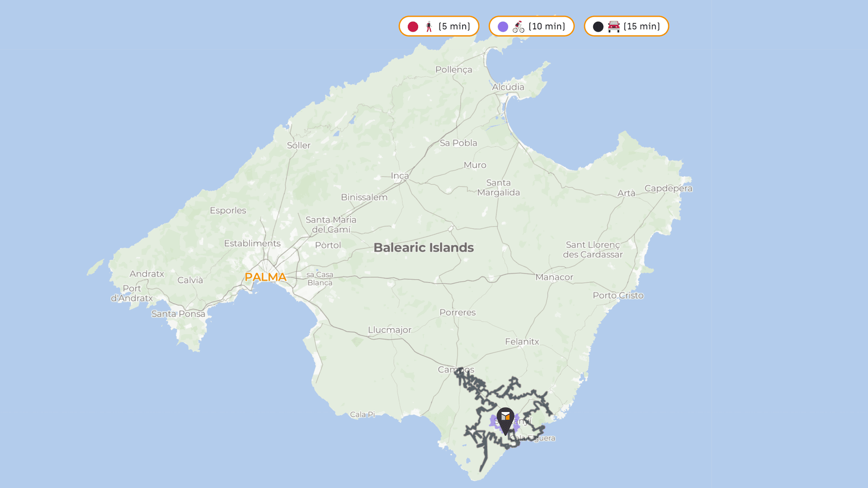Click the Sa Pobla town label

tap(458, 143)
